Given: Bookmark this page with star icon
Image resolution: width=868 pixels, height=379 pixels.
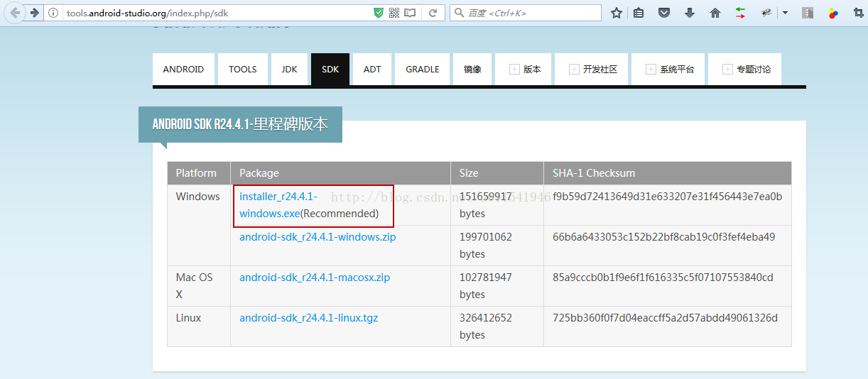Looking at the screenshot, I should [617, 13].
